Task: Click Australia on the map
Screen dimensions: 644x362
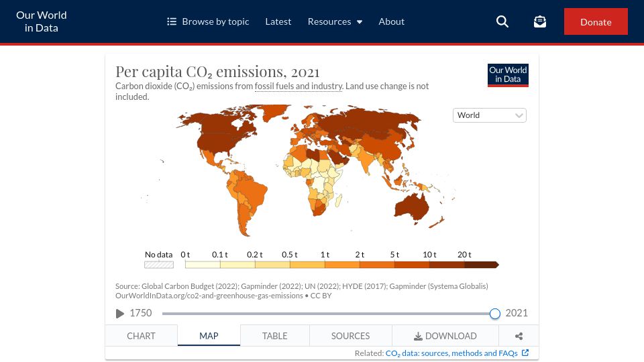Action: point(411,206)
